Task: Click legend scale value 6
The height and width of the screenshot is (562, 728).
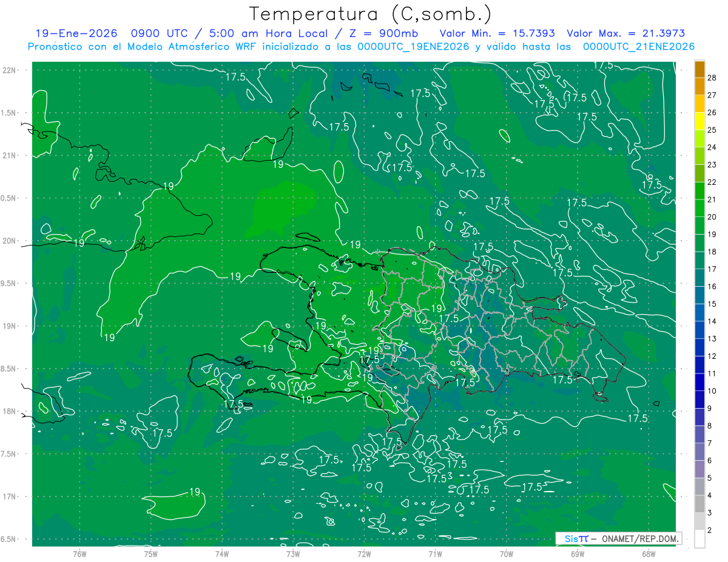Action: (x=710, y=461)
